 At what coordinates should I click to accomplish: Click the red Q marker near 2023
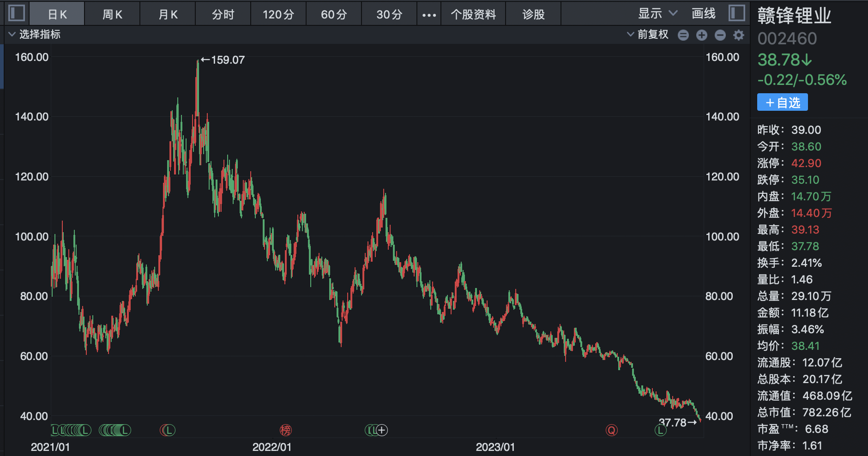[x=612, y=430]
